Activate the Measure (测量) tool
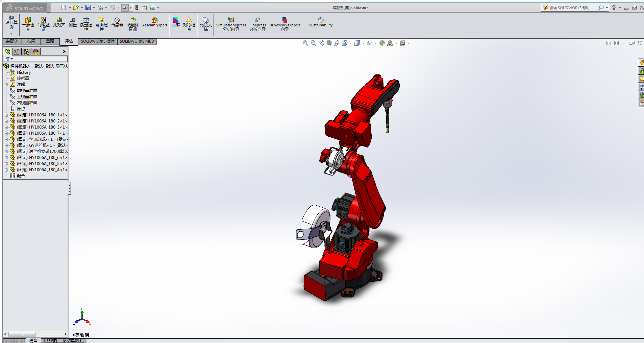 (73, 22)
